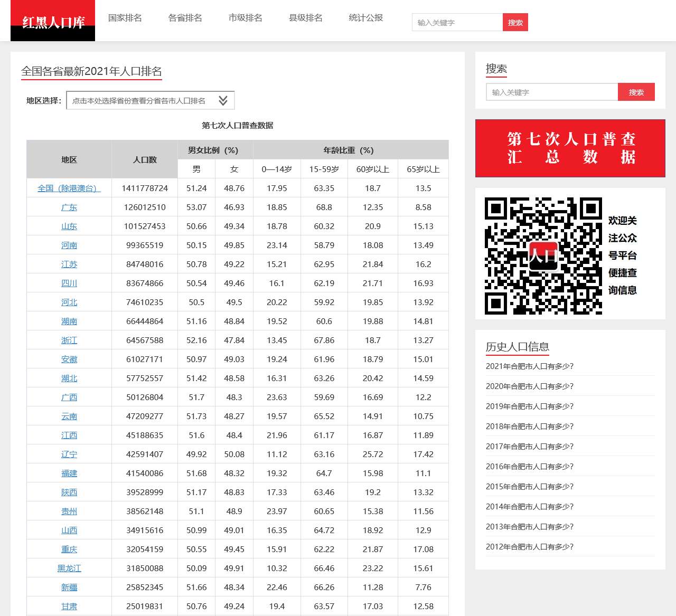
Task: Open the 陕西 province link
Action: [x=69, y=492]
